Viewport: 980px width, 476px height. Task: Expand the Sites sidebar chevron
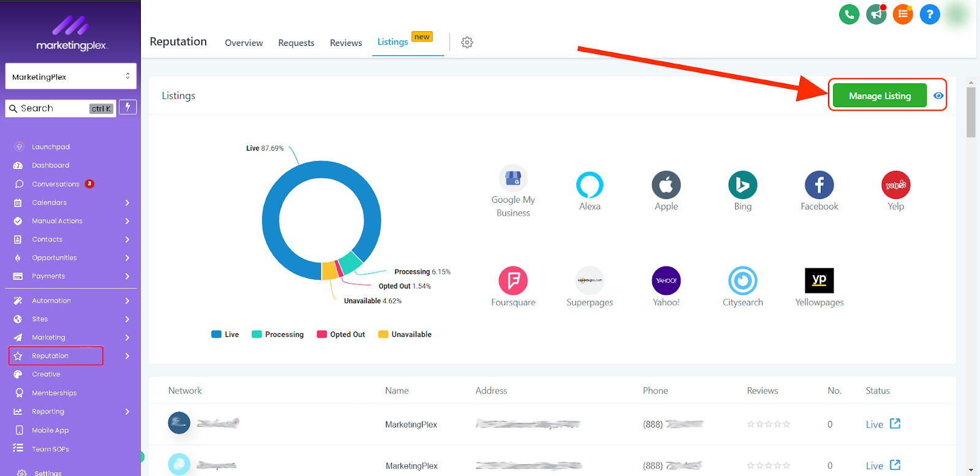[127, 319]
